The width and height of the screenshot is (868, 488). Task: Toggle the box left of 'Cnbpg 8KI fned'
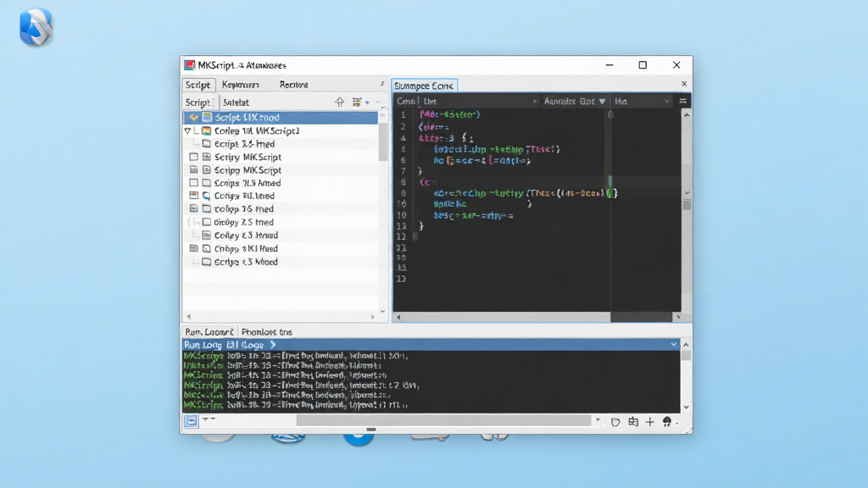click(x=193, y=248)
